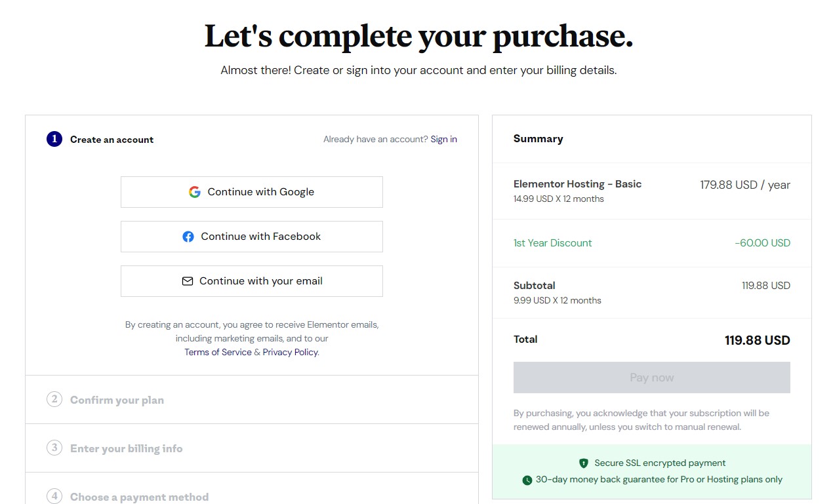Click the Total label

coord(525,339)
